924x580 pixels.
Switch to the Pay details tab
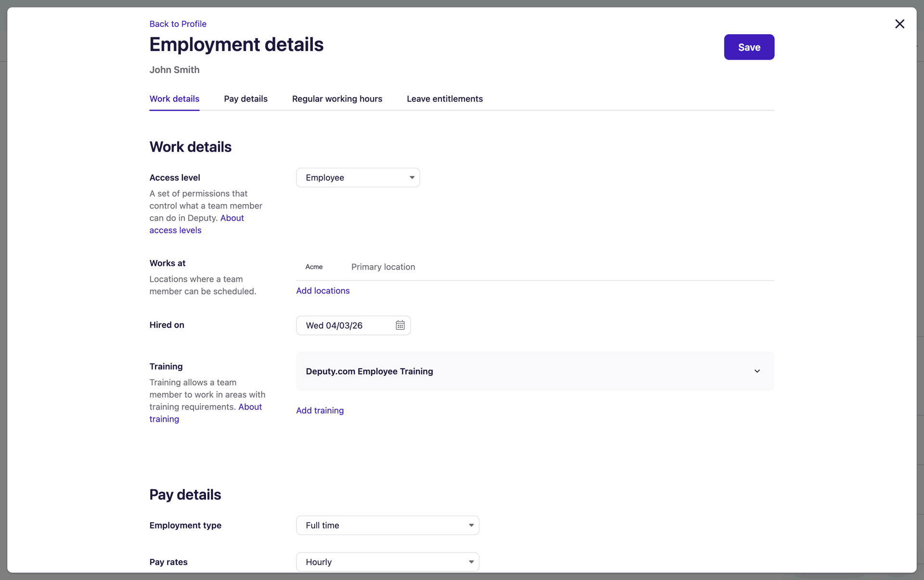coord(245,99)
